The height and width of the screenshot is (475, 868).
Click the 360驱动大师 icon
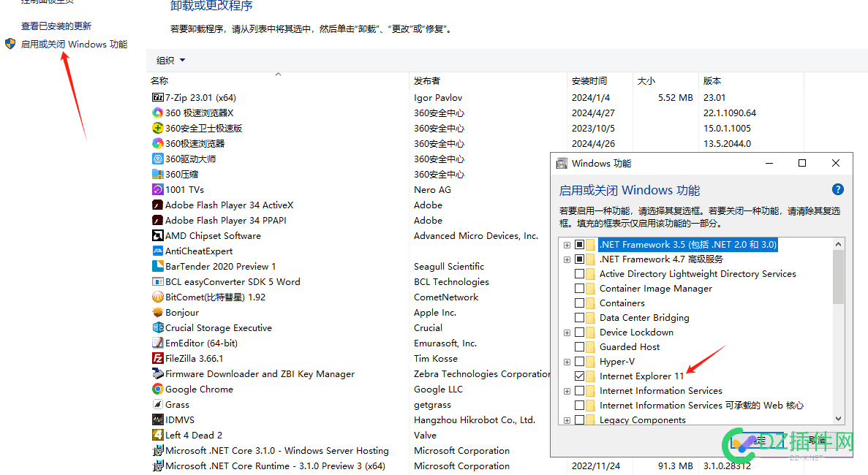158,159
